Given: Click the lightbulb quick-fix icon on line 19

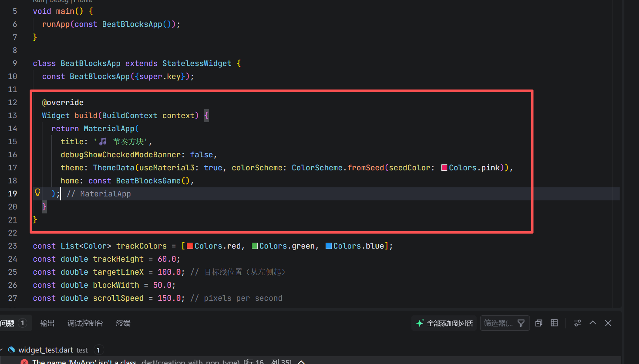Looking at the screenshot, I should pyautogui.click(x=38, y=192).
